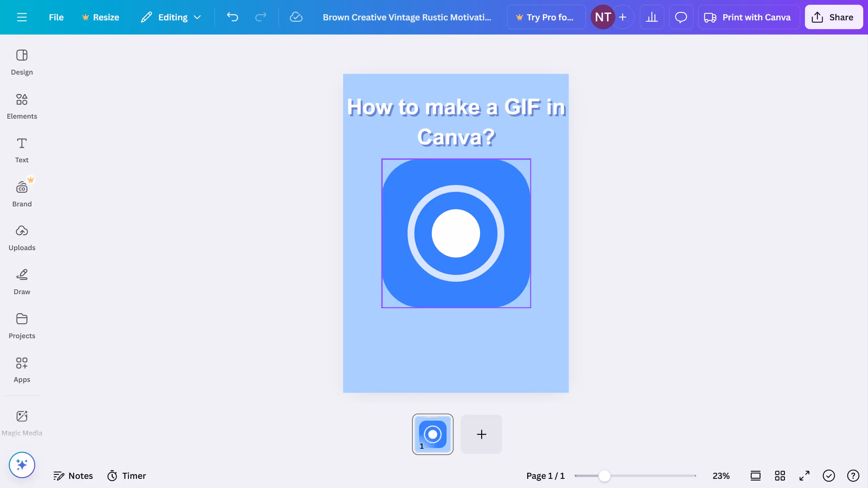Click the Share button

click(833, 17)
